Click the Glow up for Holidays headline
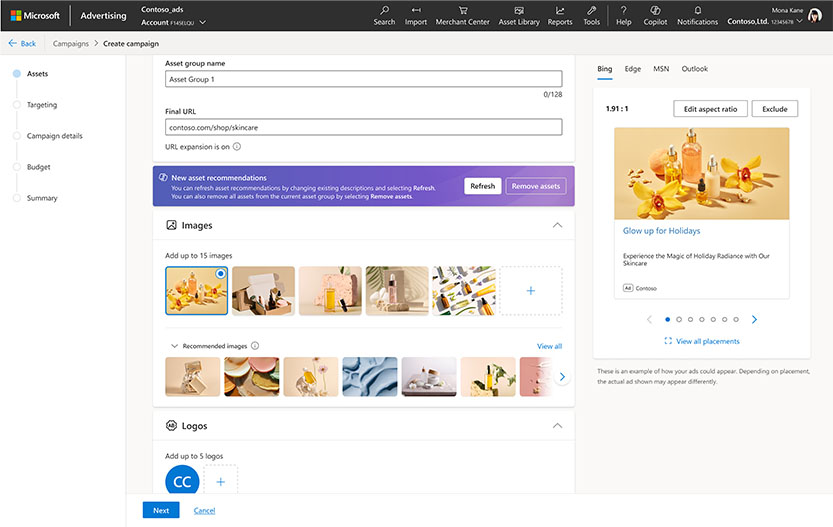Screen dimensions: 833x527 (661, 231)
